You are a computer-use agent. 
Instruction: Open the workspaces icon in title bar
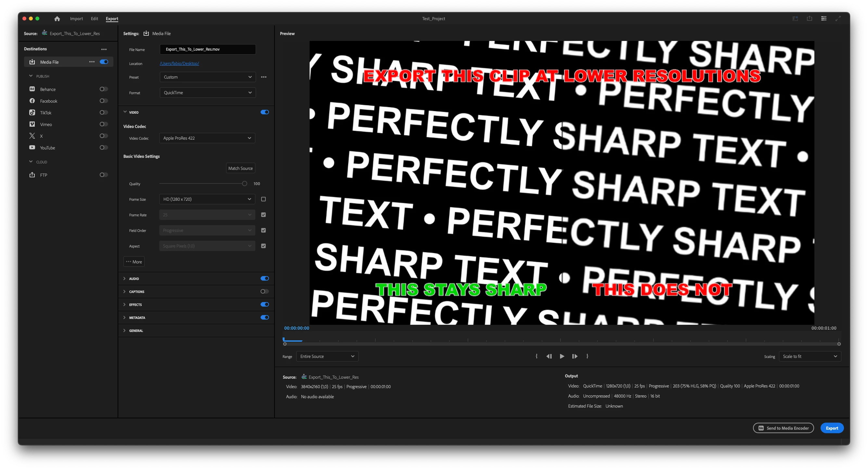[823, 19]
